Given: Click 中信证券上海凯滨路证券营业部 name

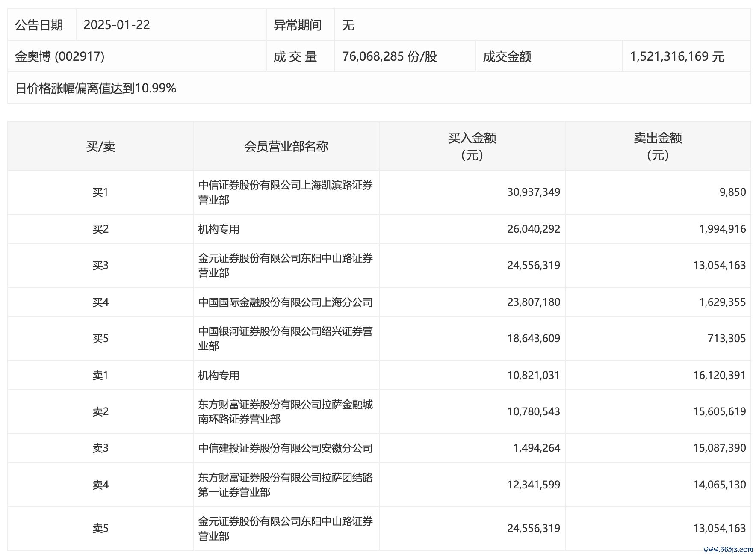Looking at the screenshot, I should 286,192.
